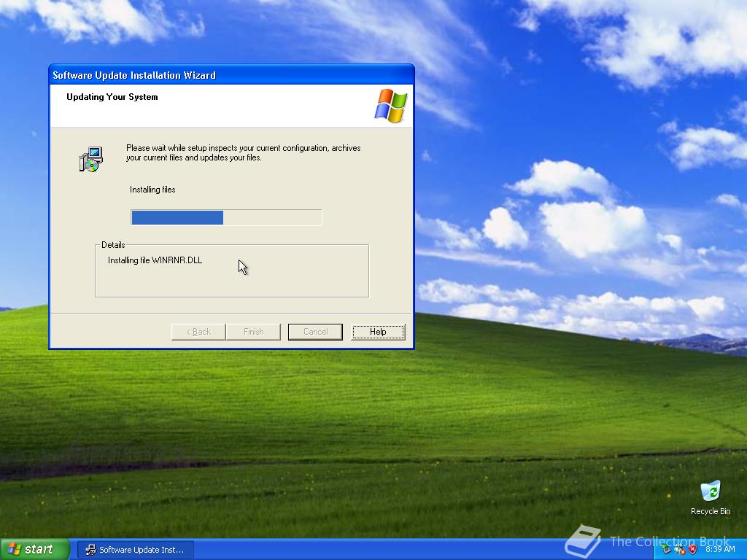This screenshot has height=560, width=747.
Task: Click the 'Installing files' status label
Action: (x=152, y=190)
